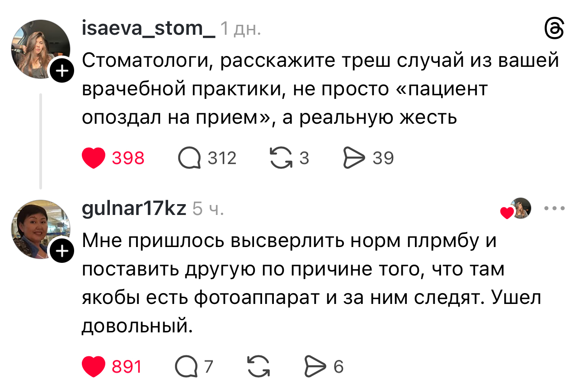Click the 1 дн. timestamp on post
Image resolution: width=583 pixels, height=392 pixels.
240,30
